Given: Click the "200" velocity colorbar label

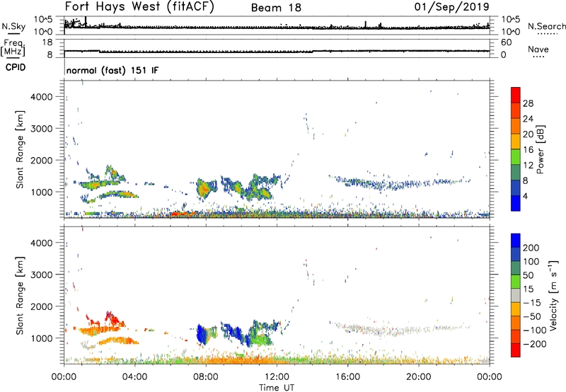Looking at the screenshot, I should click(x=531, y=248).
